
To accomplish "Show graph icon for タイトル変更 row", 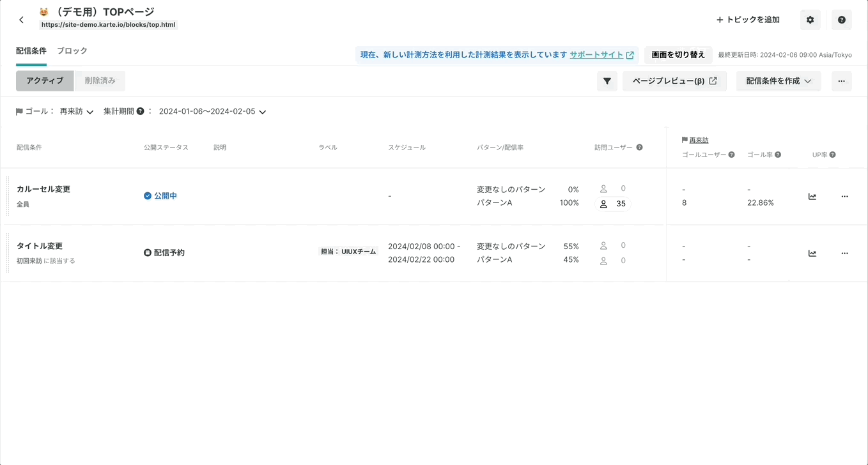I will click(812, 254).
